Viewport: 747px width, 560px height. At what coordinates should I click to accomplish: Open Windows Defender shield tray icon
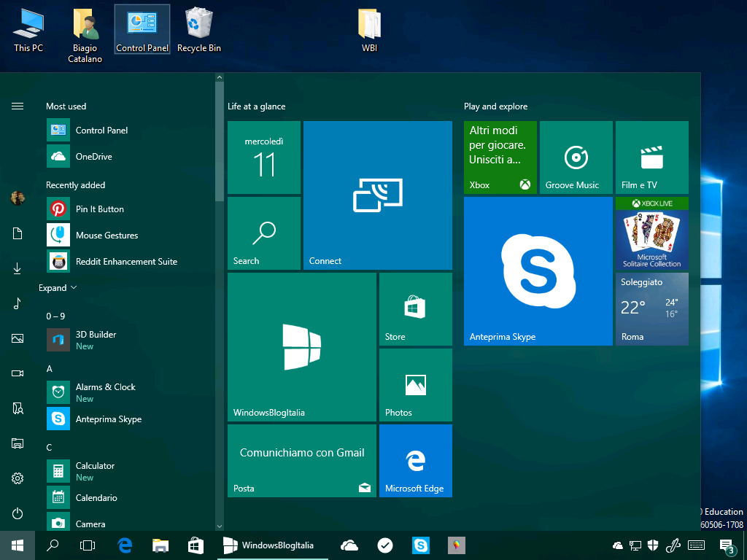pyautogui.click(x=653, y=545)
